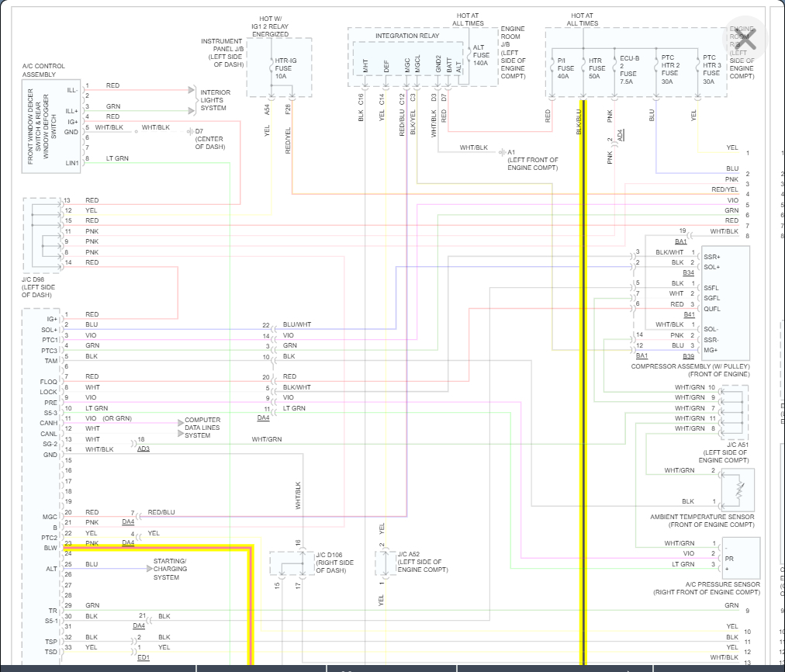Click the SOL+ compressor terminal
Image resolution: width=785 pixels, height=672 pixels.
[x=711, y=267]
